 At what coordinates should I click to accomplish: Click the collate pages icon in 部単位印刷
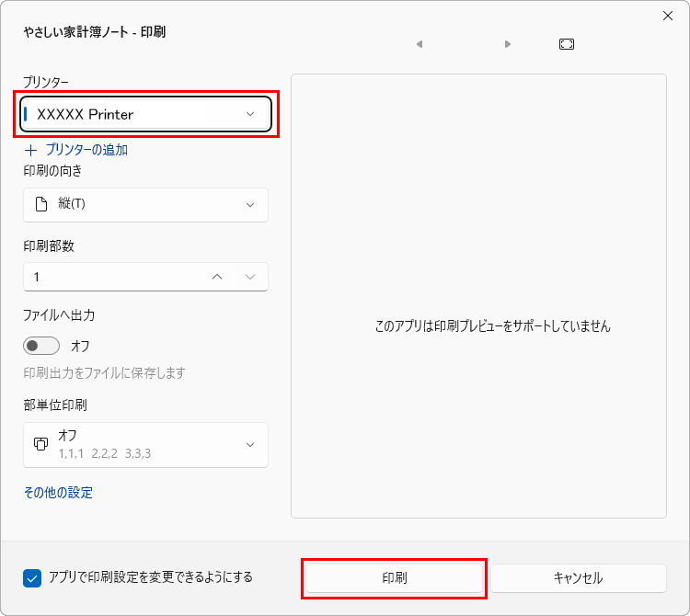(40, 444)
